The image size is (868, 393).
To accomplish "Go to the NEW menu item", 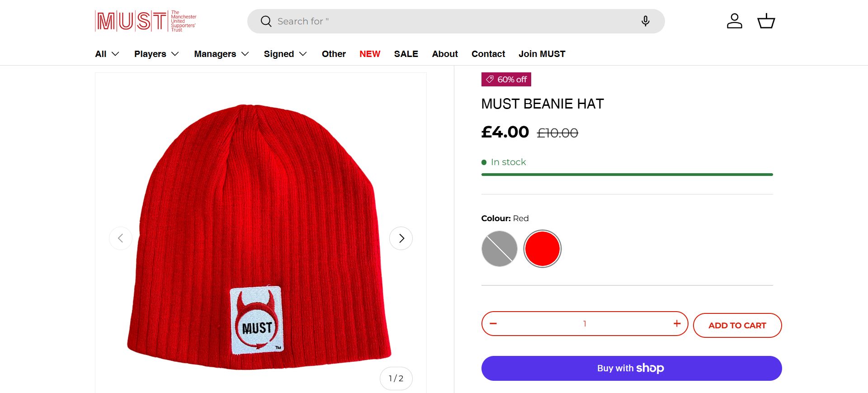I will point(370,54).
